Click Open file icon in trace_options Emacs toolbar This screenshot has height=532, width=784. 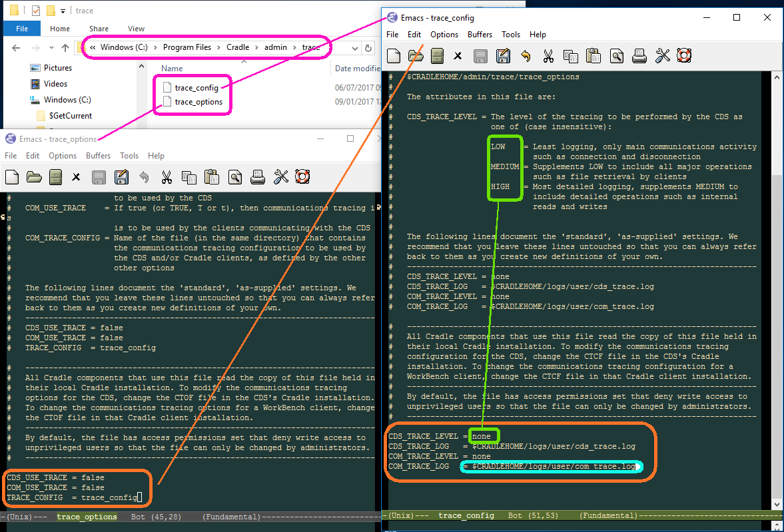click(x=34, y=177)
